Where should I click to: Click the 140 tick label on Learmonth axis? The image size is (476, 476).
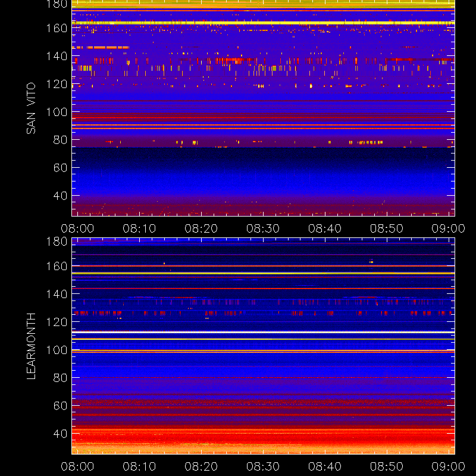click(x=57, y=294)
